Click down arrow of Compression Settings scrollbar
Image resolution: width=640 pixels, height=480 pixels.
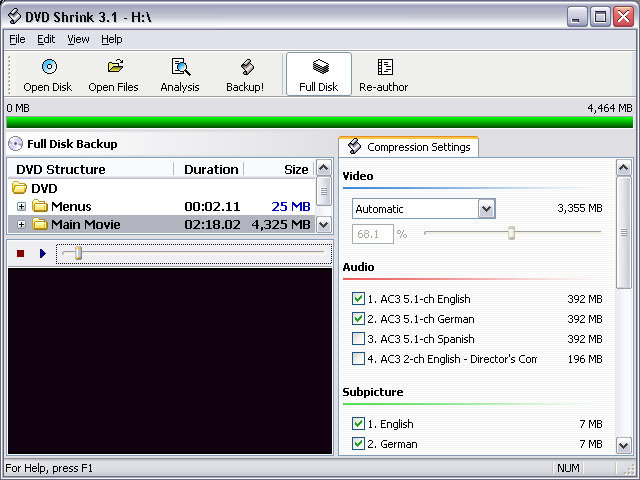click(x=623, y=445)
